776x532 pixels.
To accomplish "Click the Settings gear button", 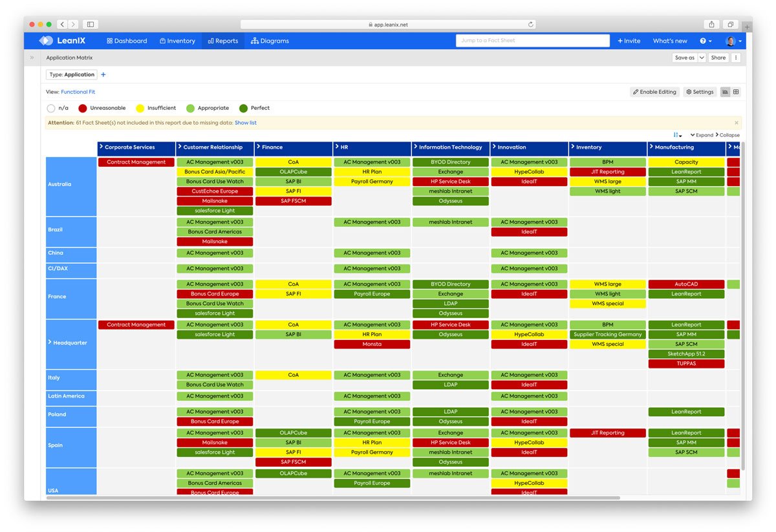I will [x=700, y=92].
